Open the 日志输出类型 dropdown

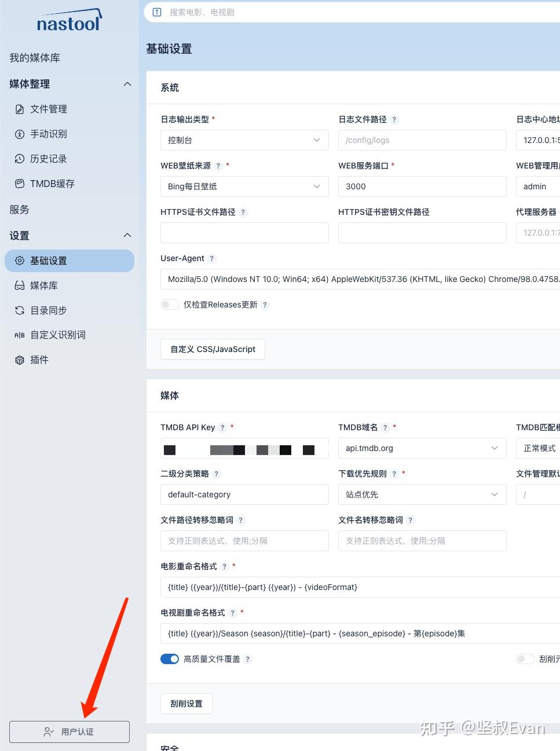click(x=244, y=140)
